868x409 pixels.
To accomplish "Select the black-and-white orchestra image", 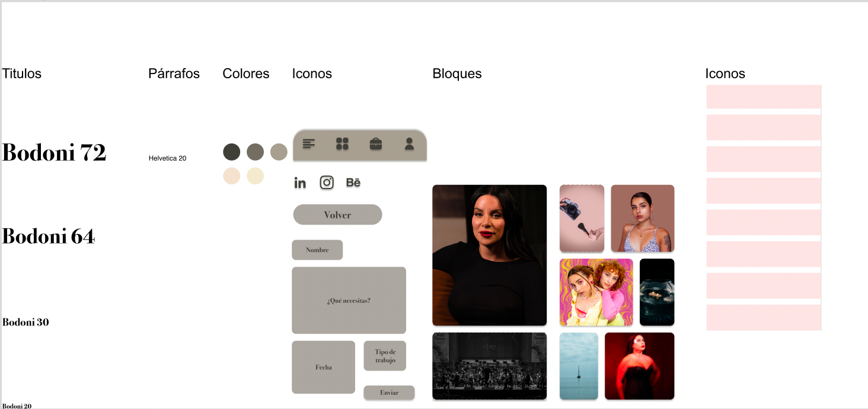I will [489, 366].
